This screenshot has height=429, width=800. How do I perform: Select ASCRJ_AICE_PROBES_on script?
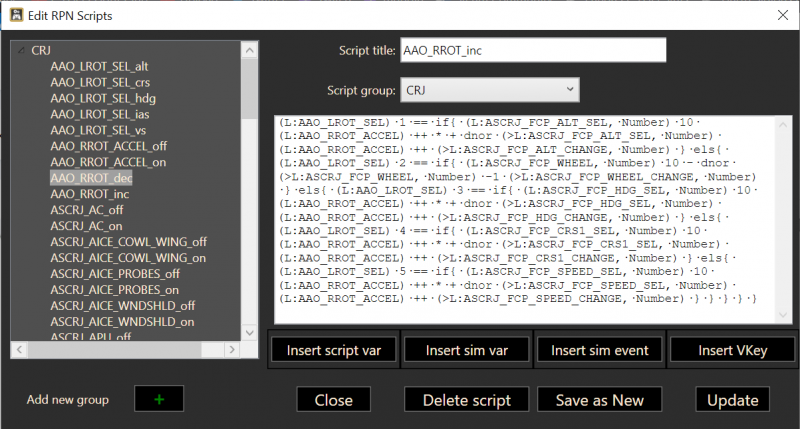(115, 289)
